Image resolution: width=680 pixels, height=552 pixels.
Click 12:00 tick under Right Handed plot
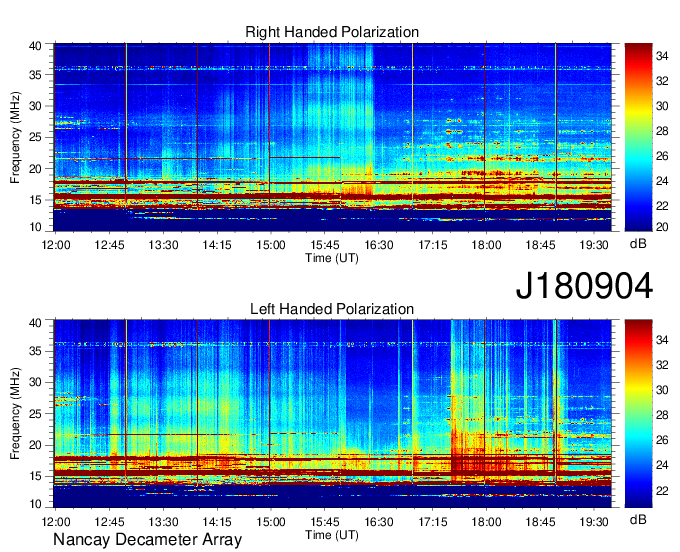(56, 245)
